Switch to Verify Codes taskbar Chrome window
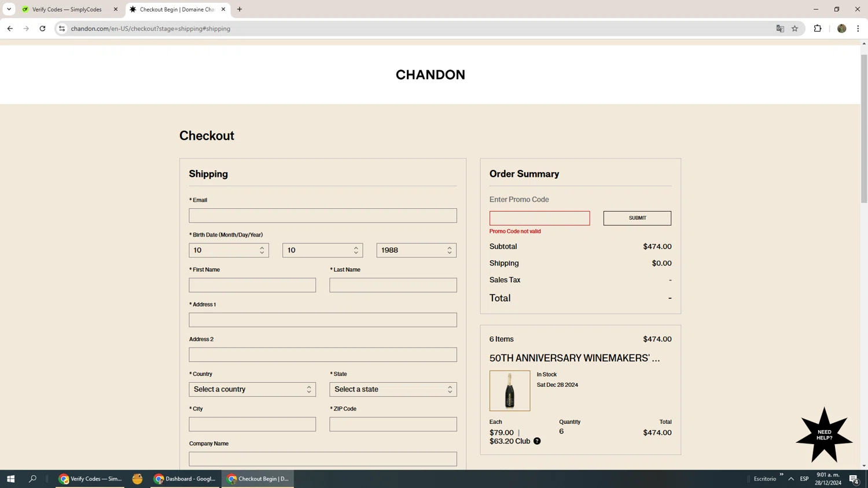 (x=90, y=479)
